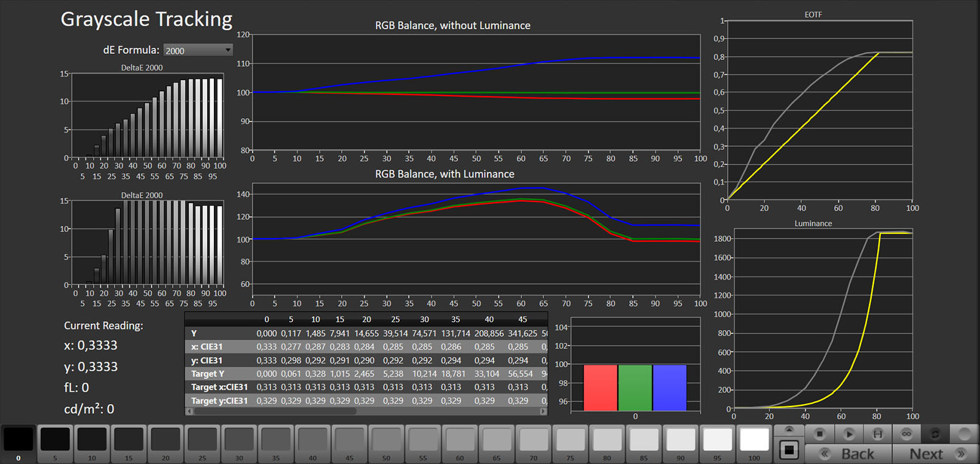Select the 75 percent gray swatch
Screen dimensions: 980x464
[x=570, y=440]
